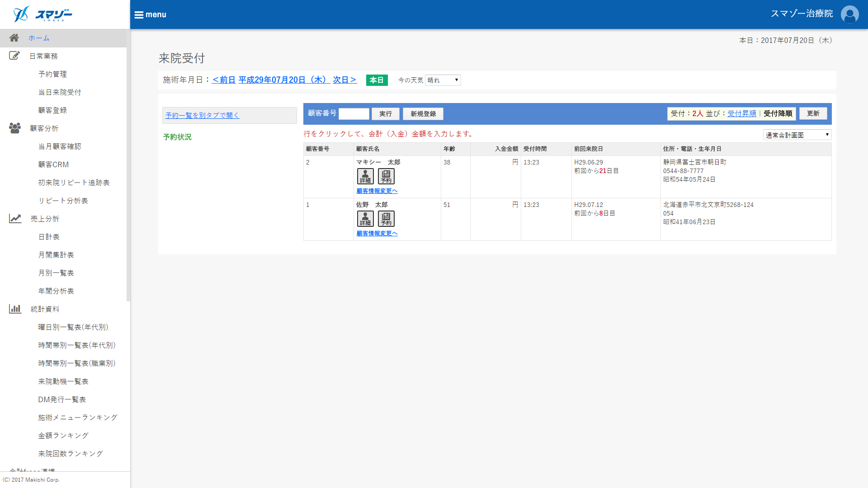
Task: Click the 受付昇順 sort link
Action: pos(741,114)
